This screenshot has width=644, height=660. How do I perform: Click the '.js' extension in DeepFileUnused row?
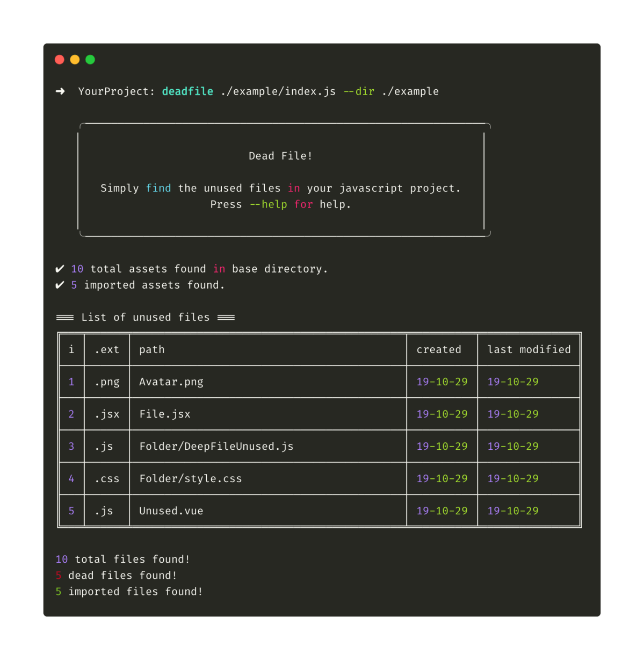pos(104,447)
